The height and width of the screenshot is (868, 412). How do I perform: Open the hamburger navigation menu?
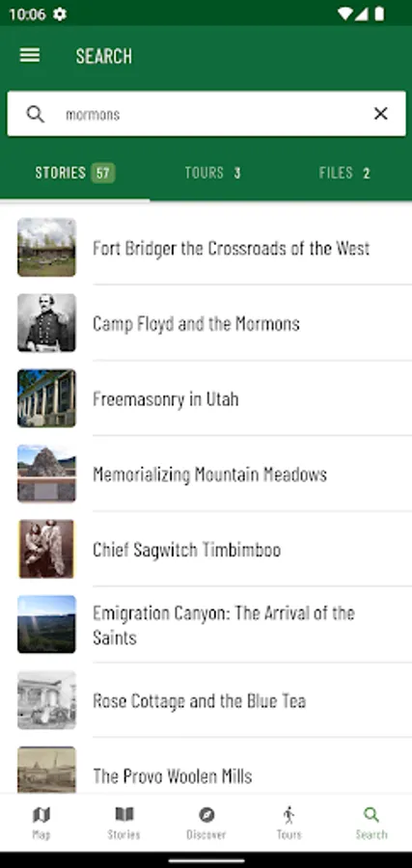click(x=30, y=55)
